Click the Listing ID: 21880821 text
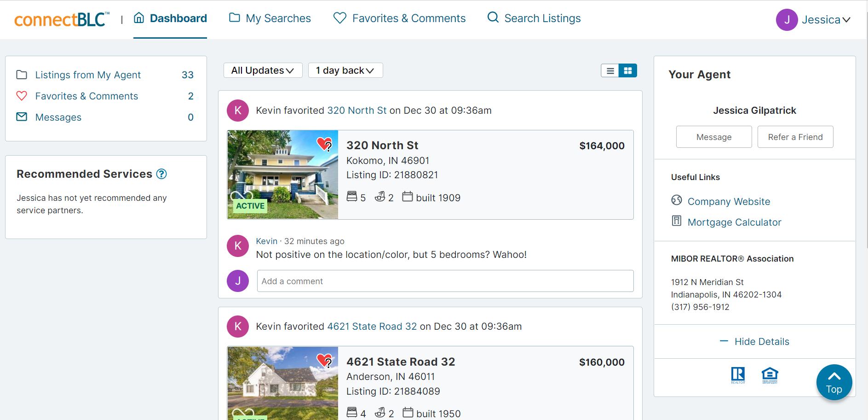 click(392, 175)
